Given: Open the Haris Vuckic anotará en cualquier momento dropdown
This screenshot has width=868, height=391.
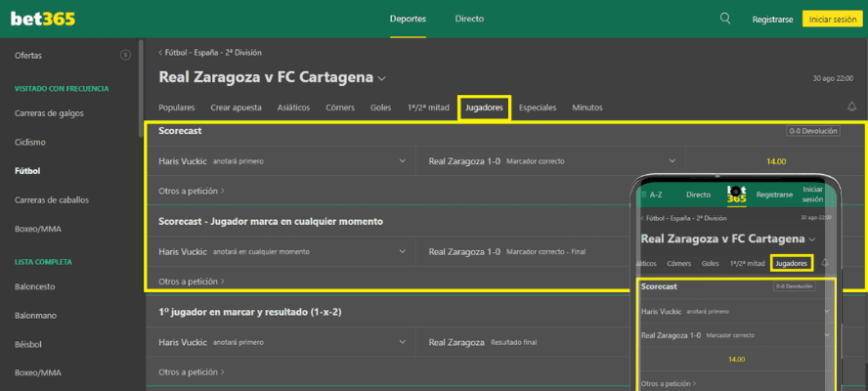Looking at the screenshot, I should [282, 251].
